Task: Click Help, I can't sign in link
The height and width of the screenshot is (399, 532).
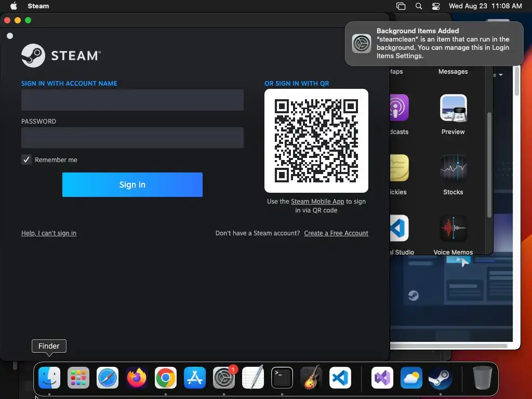Action: pyautogui.click(x=49, y=233)
